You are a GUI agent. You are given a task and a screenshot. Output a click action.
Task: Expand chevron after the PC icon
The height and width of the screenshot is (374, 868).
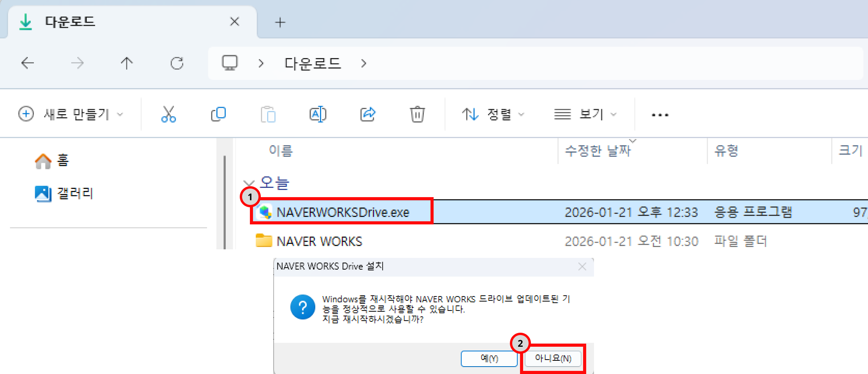[x=261, y=63]
